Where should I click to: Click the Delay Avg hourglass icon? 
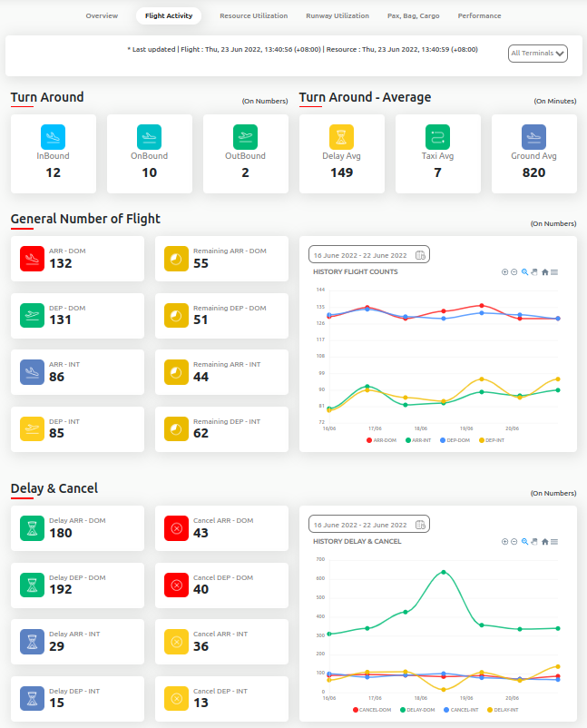click(x=341, y=137)
